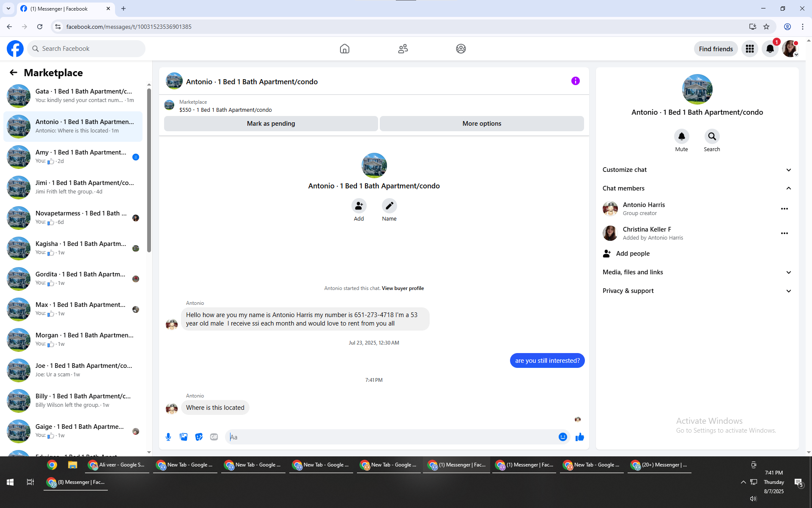Send a thumbs-up like

pos(580,437)
